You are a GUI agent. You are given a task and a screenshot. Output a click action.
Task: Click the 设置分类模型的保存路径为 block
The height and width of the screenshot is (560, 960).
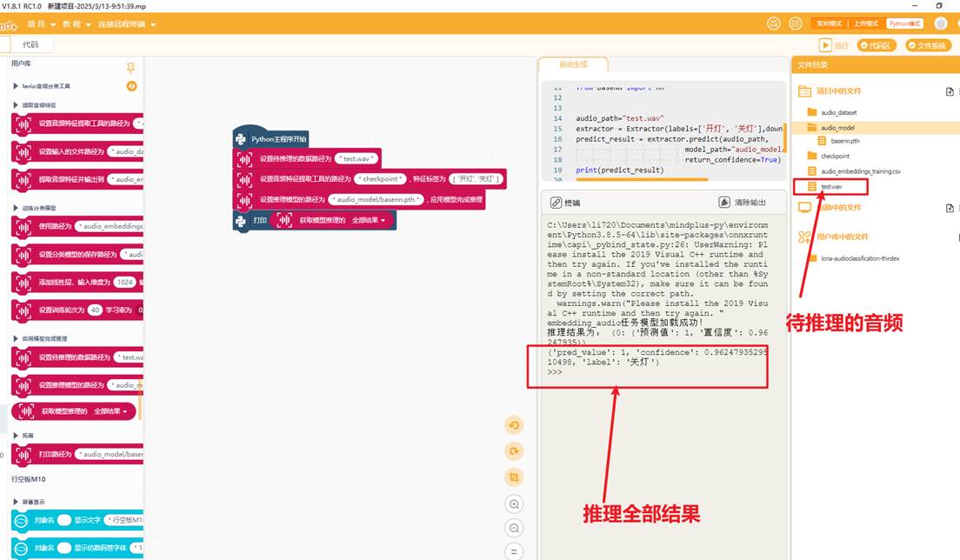(x=77, y=254)
